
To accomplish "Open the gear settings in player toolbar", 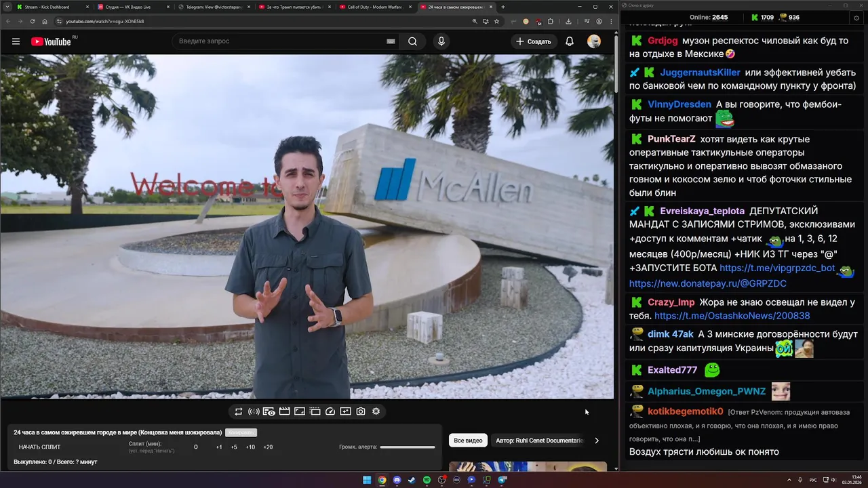I will [x=376, y=411].
